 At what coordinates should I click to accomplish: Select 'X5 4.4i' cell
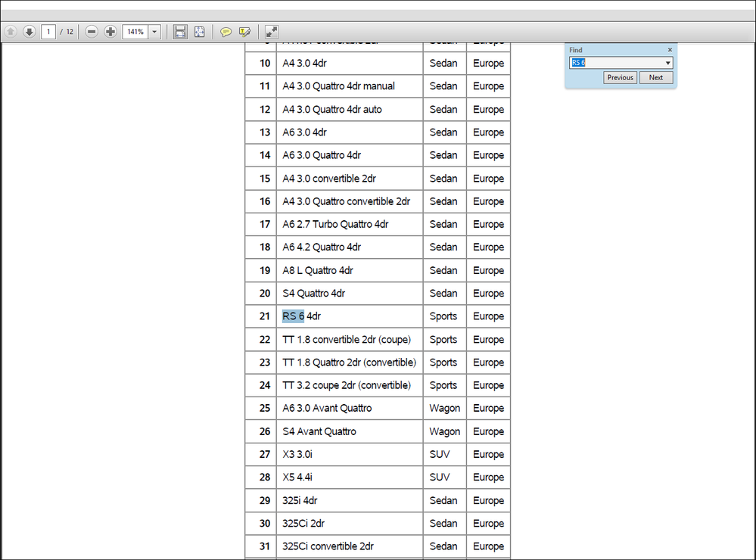(x=350, y=477)
